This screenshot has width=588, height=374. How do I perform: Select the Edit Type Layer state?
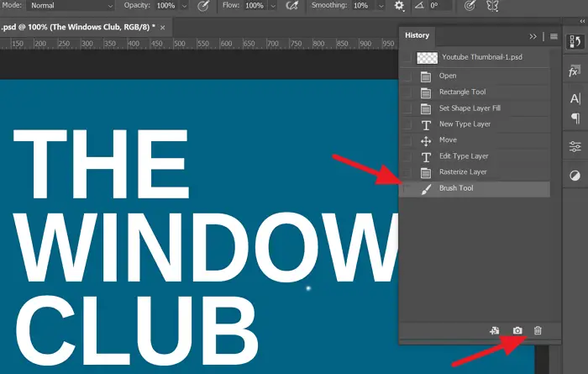pyautogui.click(x=475, y=156)
